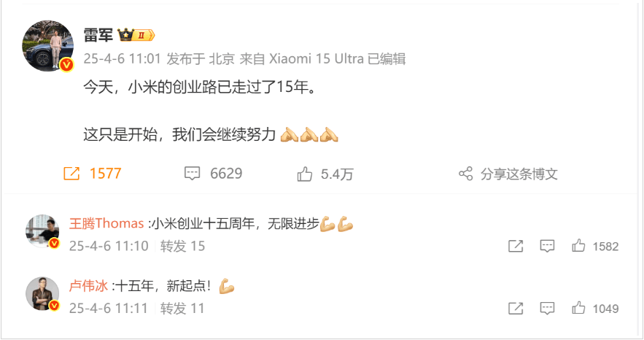Click the 雷军 username

(98, 35)
